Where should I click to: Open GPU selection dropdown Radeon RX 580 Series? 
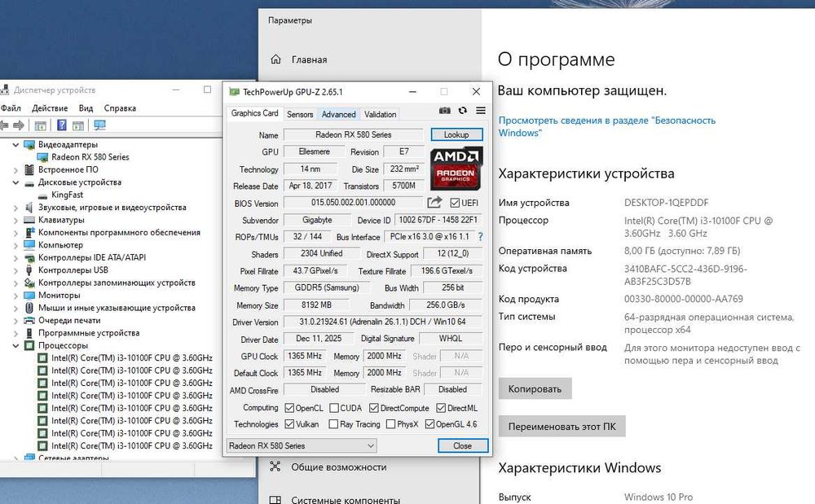(302, 445)
